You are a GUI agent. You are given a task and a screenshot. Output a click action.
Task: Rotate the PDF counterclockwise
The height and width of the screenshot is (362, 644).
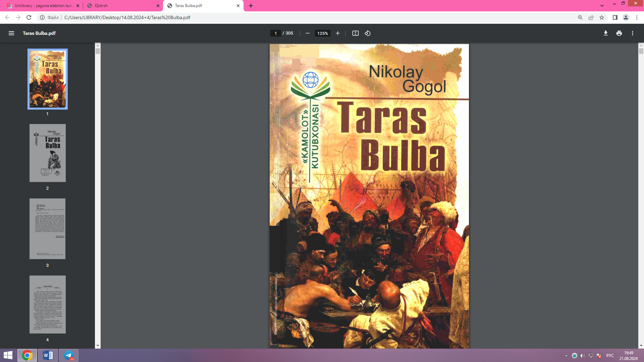tap(368, 33)
